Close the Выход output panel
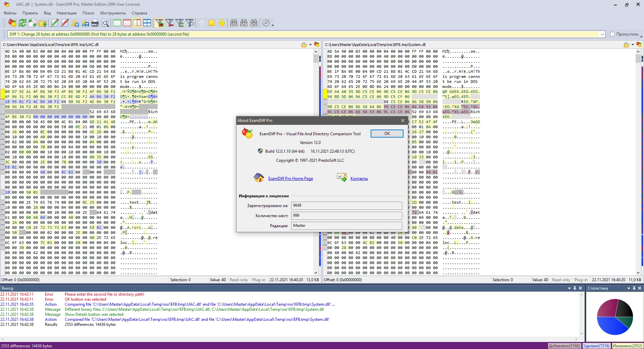The image size is (644, 349). coord(580,288)
